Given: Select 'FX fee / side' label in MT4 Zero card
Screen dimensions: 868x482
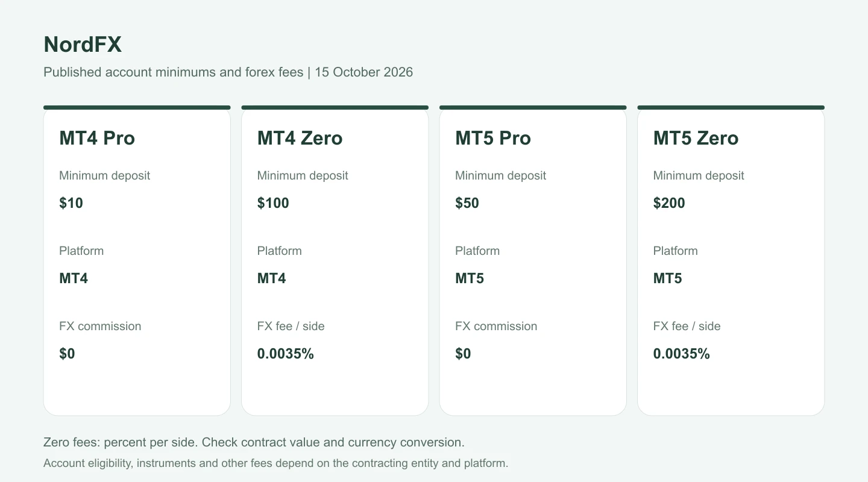Looking at the screenshot, I should click(291, 327).
